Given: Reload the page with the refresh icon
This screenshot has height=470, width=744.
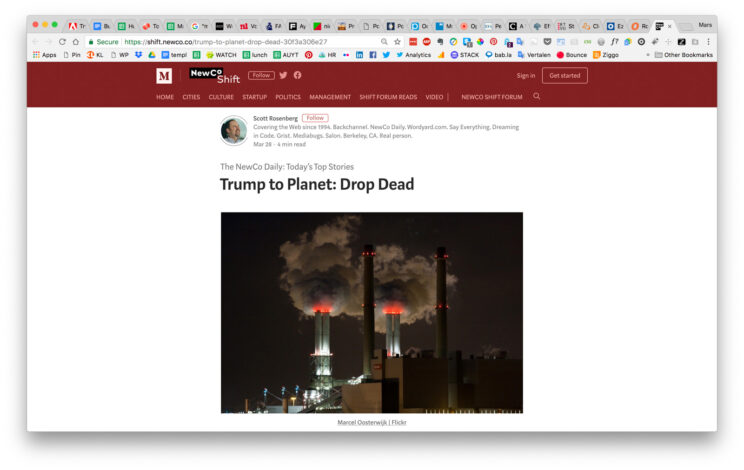Looking at the screenshot, I should coord(62,42).
